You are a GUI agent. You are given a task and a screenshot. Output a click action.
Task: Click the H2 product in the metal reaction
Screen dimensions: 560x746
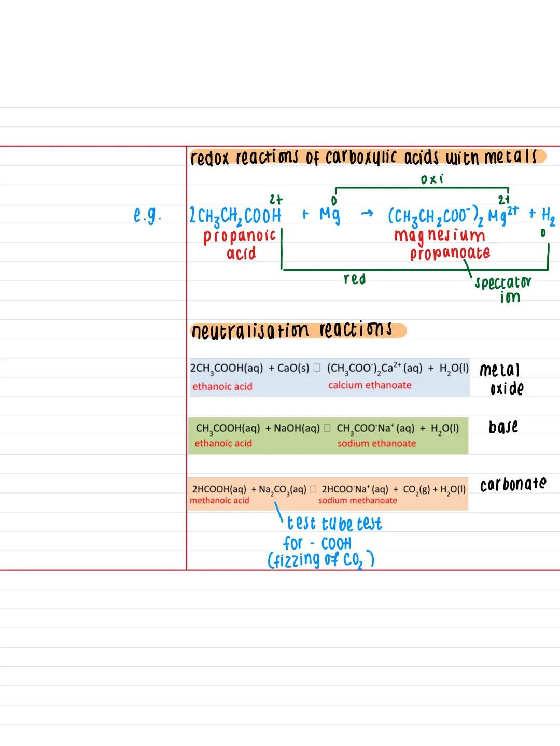point(548,217)
